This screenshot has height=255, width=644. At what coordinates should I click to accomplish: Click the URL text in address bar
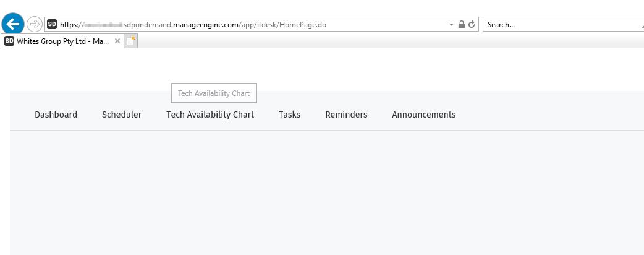(x=247, y=25)
